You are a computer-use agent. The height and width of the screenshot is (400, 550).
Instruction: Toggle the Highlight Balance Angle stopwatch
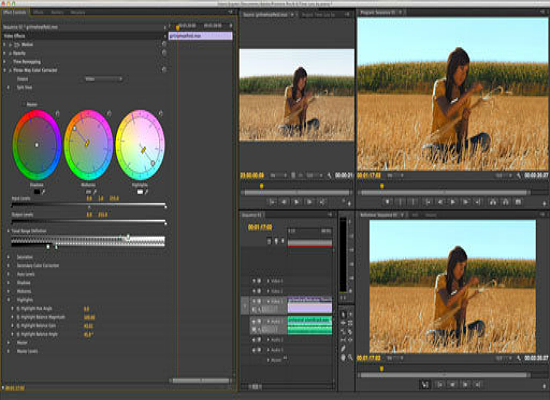coord(18,334)
